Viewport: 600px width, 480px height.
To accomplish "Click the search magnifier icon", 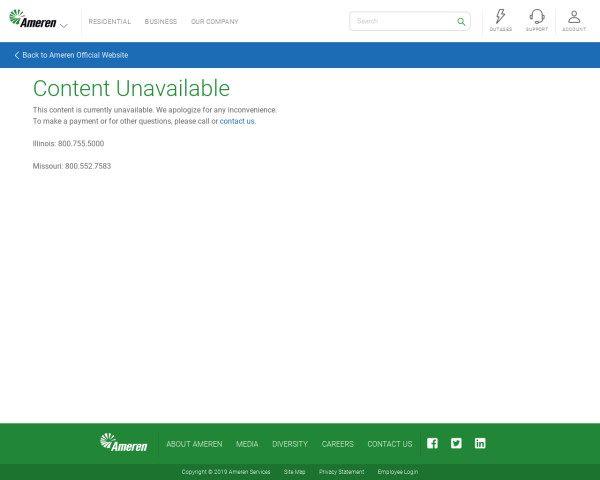I will (x=461, y=21).
